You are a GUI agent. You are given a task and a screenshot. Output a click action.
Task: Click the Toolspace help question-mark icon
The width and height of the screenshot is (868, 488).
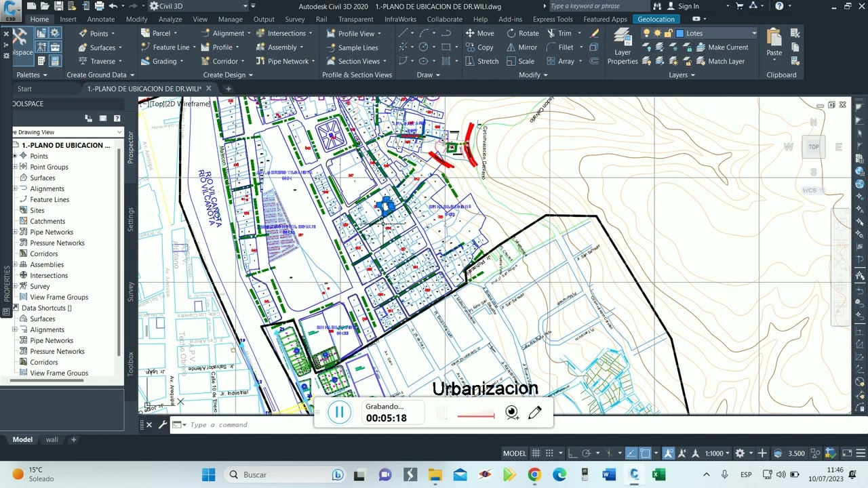(117, 119)
